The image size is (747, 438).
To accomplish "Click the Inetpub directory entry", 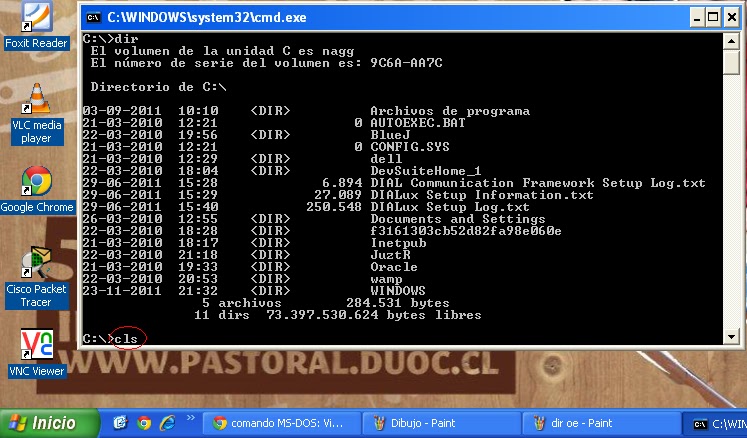I will 398,243.
